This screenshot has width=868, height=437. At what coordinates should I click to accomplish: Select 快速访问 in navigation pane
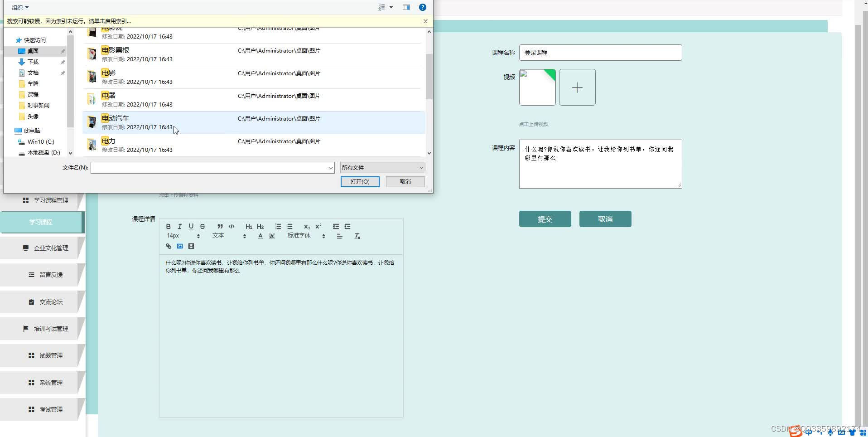point(34,40)
